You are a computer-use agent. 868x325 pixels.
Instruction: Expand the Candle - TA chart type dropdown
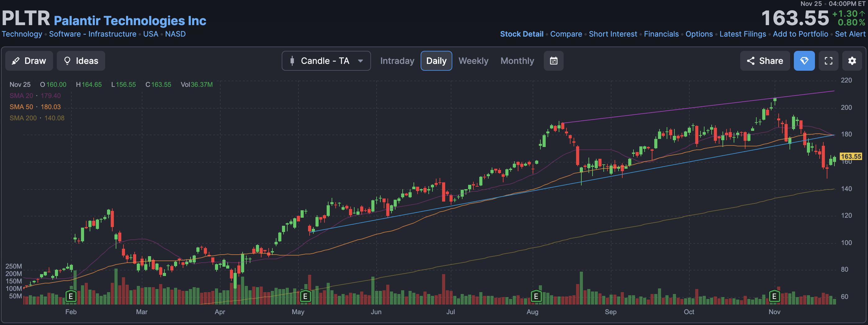point(326,60)
